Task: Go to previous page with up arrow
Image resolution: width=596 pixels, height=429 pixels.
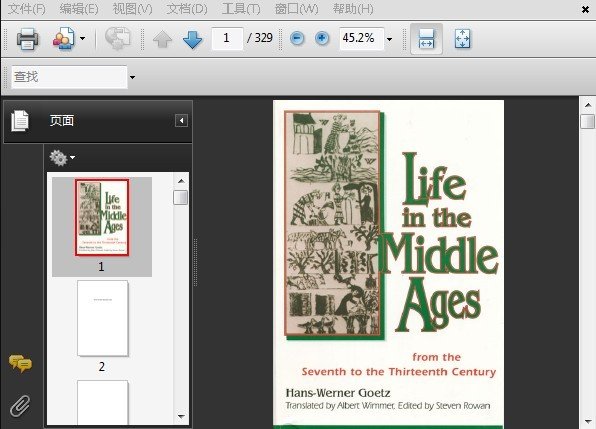Action: click(162, 39)
